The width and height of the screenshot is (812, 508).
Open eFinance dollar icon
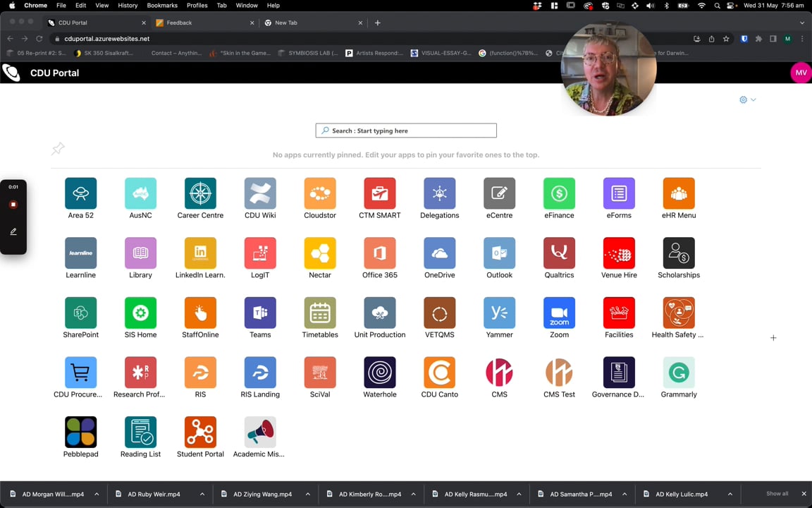[559, 193]
